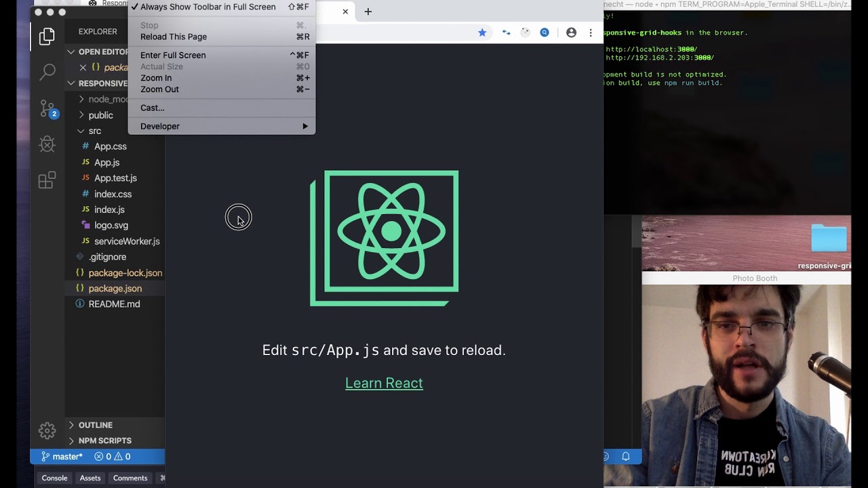868x488 pixels.
Task: Collapse the RESPONSIVE project section
Action: coord(97,83)
